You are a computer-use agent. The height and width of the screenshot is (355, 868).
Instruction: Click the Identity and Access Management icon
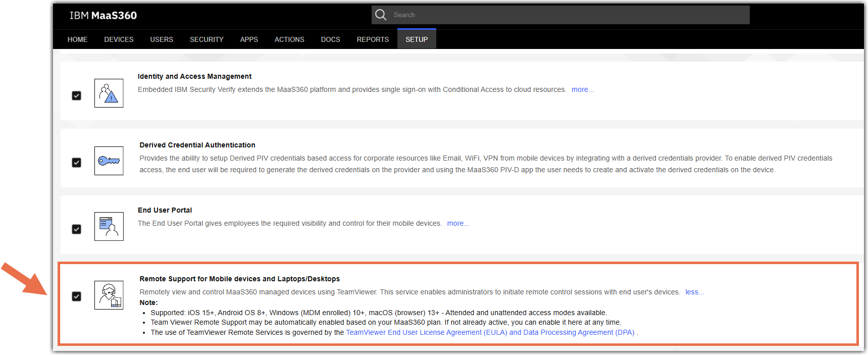click(x=109, y=93)
